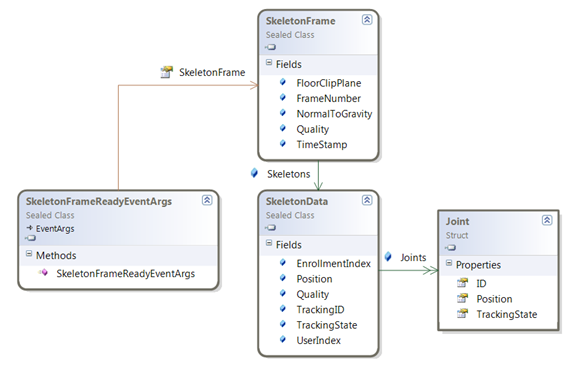
Task: Click the field icon beside TimeStamp
Action: coord(282,144)
